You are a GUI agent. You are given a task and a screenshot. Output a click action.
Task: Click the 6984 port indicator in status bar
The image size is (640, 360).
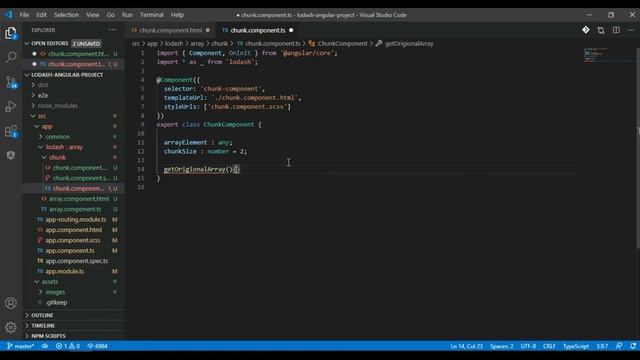pyautogui.click(x=98, y=346)
